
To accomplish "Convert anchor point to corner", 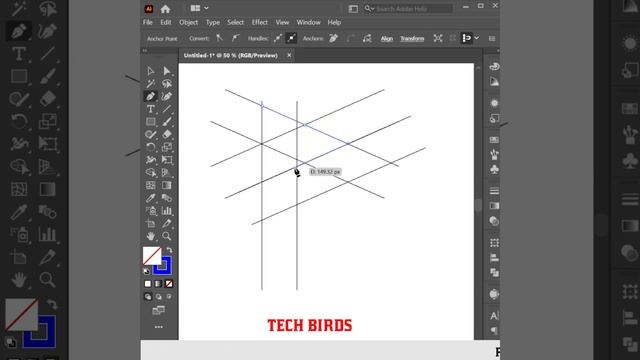I will pos(220,38).
